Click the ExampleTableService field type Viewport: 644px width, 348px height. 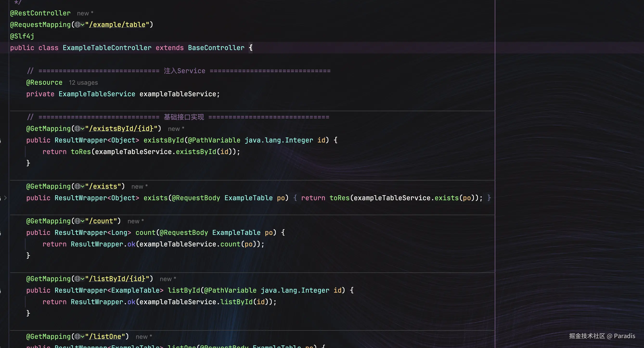[97, 94]
